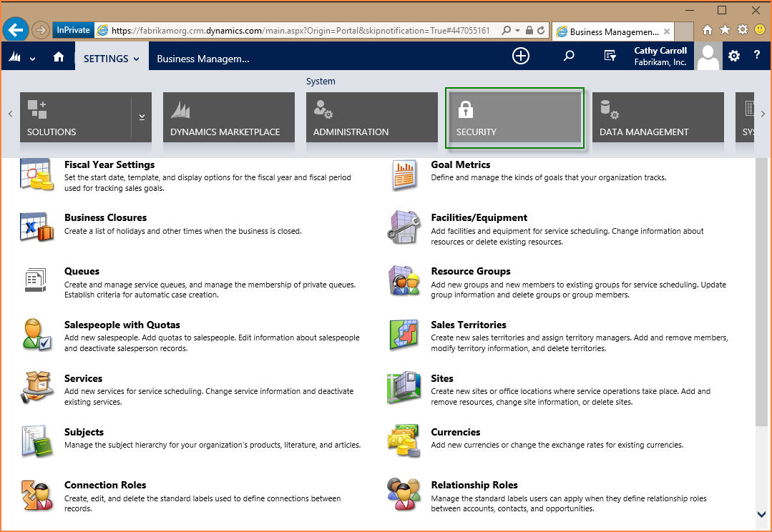
Task: Switch to the Business Management browser tab
Action: click(612, 31)
